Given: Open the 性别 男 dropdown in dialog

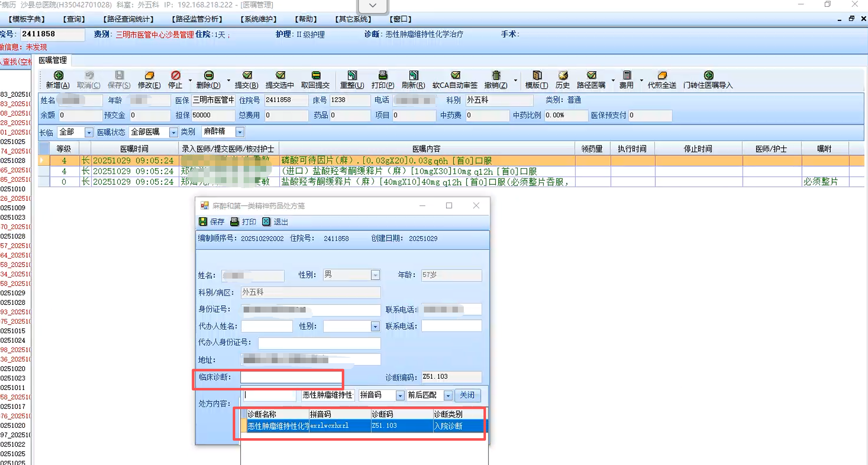Looking at the screenshot, I should tap(375, 275).
